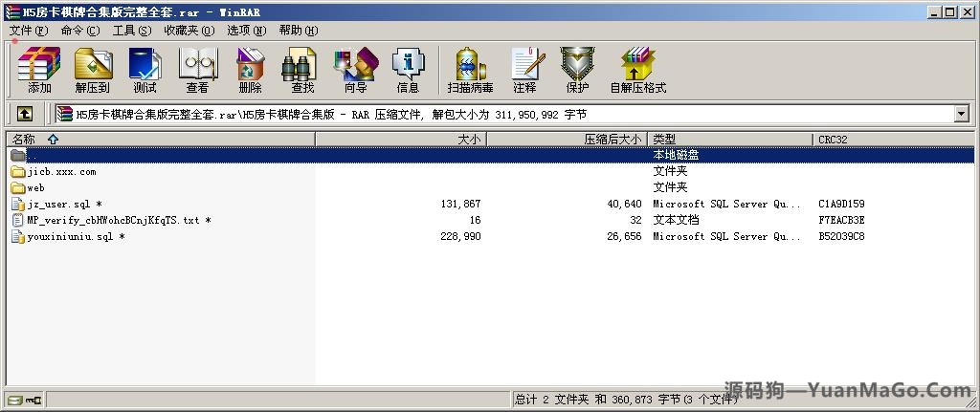Sort by CRC32 column header

[894, 140]
